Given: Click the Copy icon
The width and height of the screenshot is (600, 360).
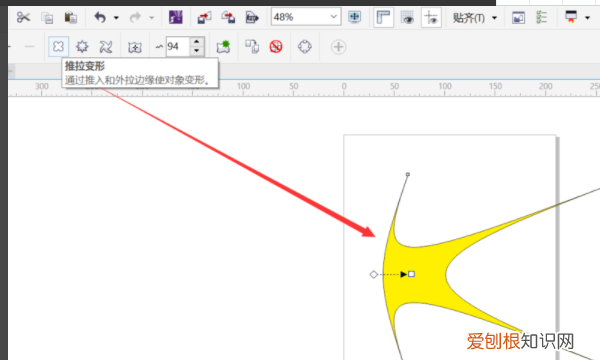Looking at the screenshot, I should 47,18.
